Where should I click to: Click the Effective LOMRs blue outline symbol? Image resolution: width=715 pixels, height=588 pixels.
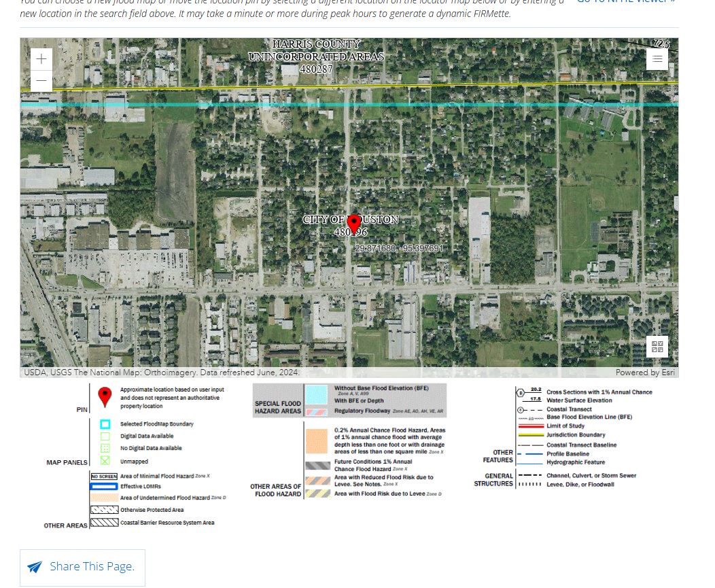104,487
